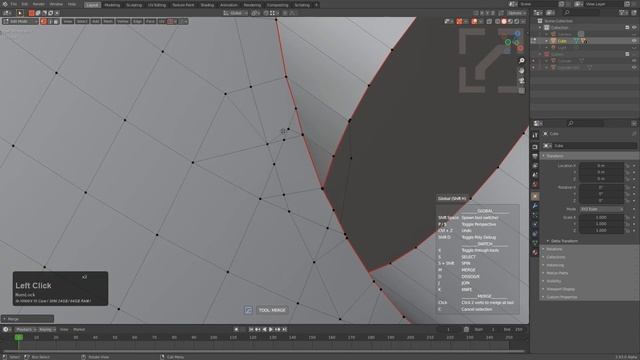
Task: Click the Play animation button
Action: [271, 329]
